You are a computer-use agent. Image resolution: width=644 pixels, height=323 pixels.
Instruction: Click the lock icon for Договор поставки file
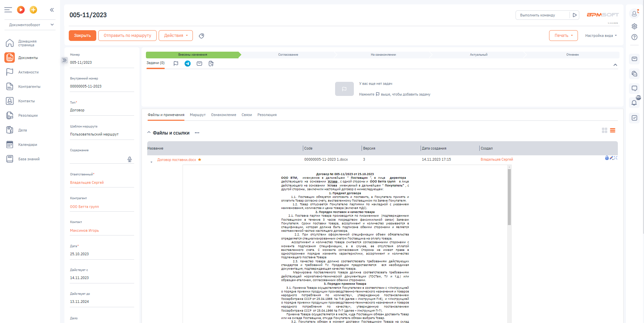point(607,158)
